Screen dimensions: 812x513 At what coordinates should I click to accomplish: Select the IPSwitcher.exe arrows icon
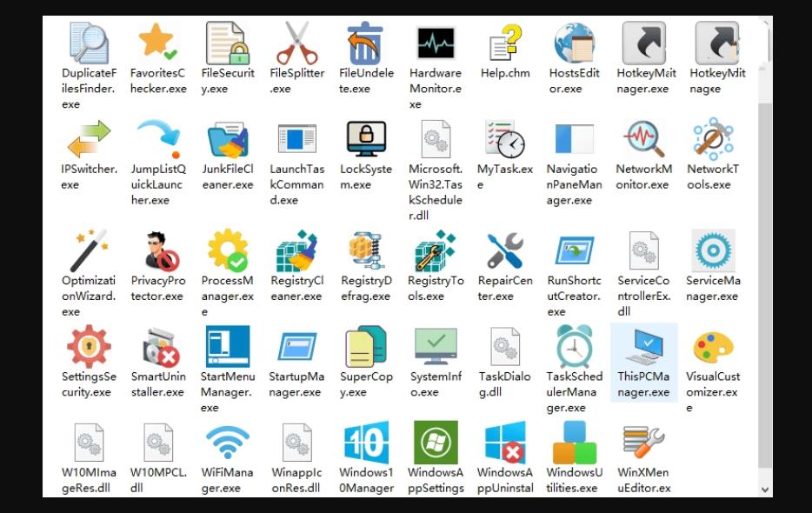pos(90,139)
